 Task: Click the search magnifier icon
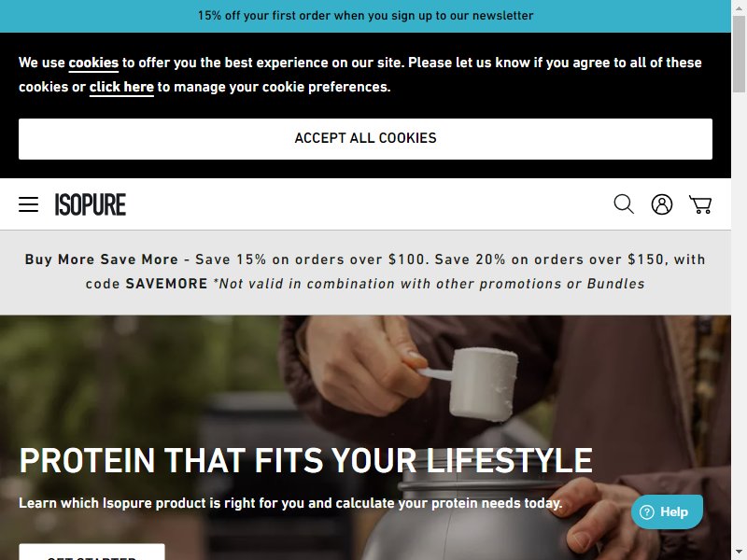[x=624, y=204]
